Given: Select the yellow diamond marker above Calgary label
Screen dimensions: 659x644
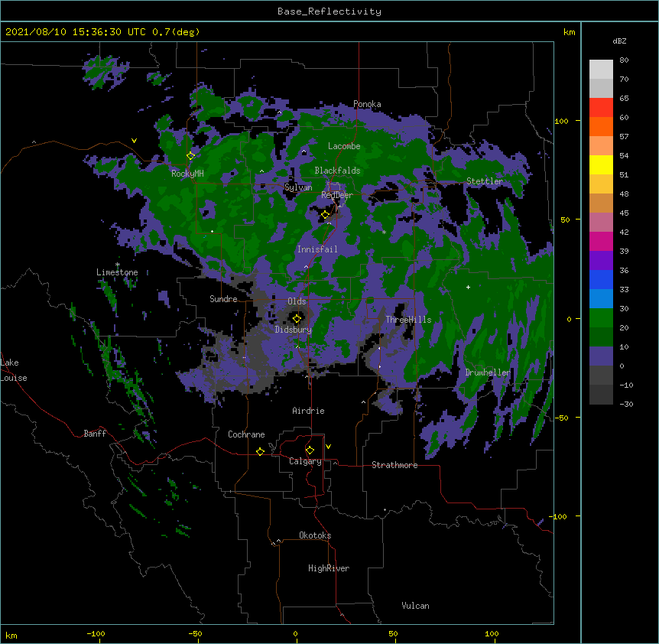Looking at the screenshot, I should [310, 450].
